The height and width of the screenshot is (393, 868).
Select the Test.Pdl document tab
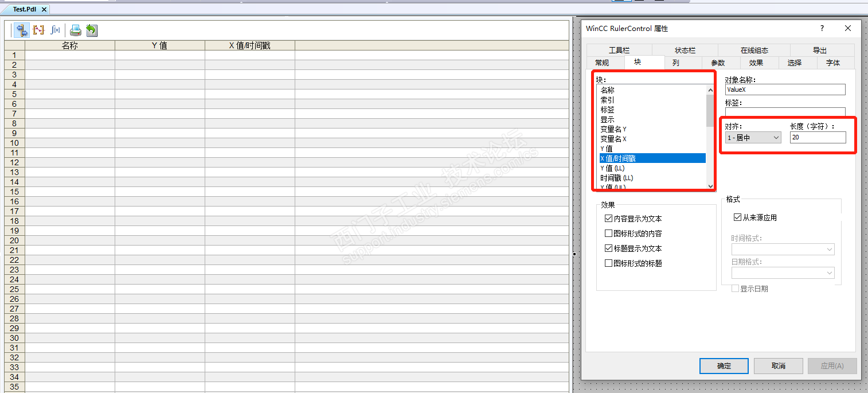coord(25,10)
